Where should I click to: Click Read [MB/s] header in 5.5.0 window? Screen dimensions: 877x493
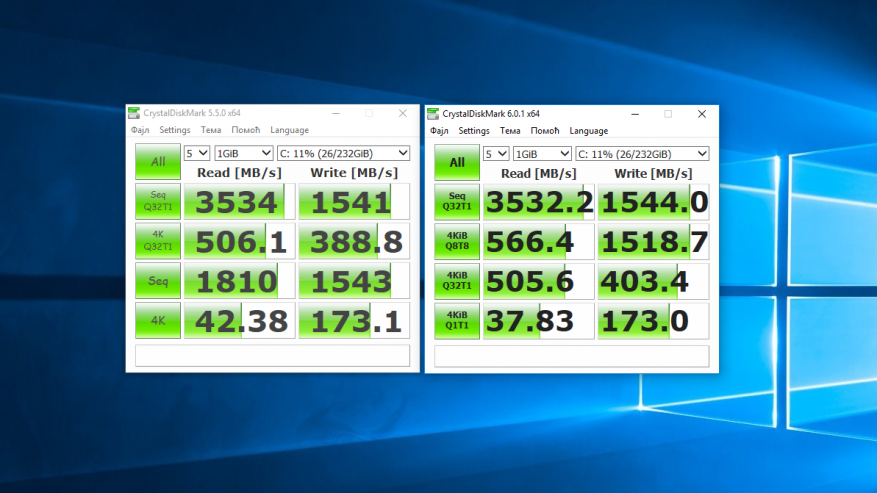click(239, 173)
